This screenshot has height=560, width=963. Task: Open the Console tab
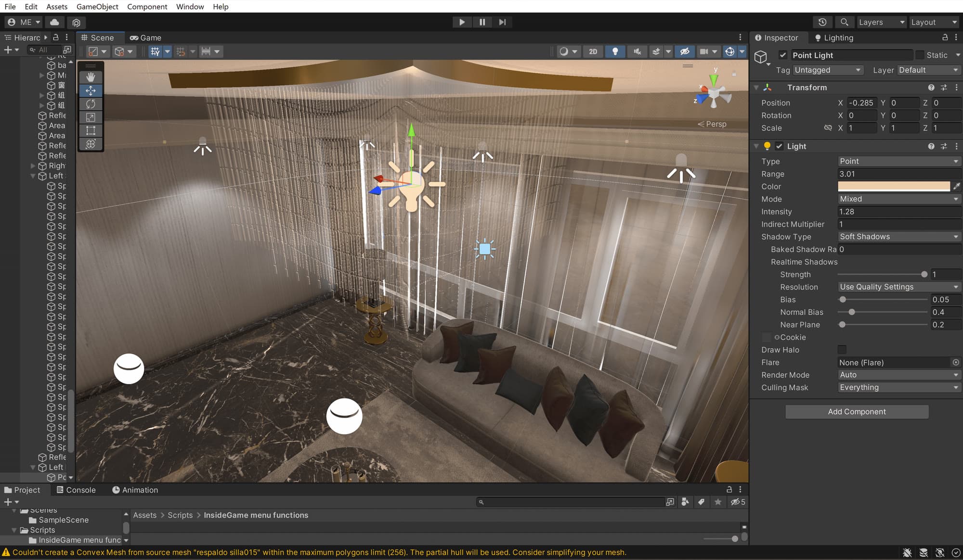(x=76, y=490)
